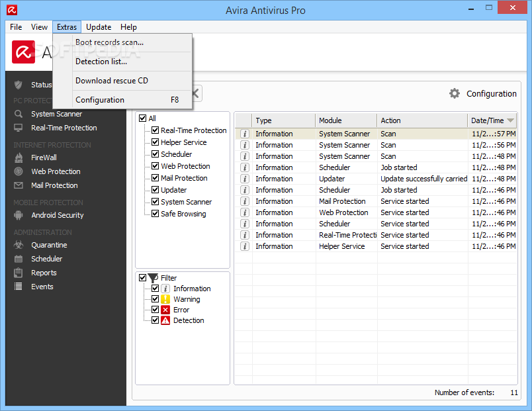Open the View menu
The height and width of the screenshot is (411, 532).
click(39, 27)
